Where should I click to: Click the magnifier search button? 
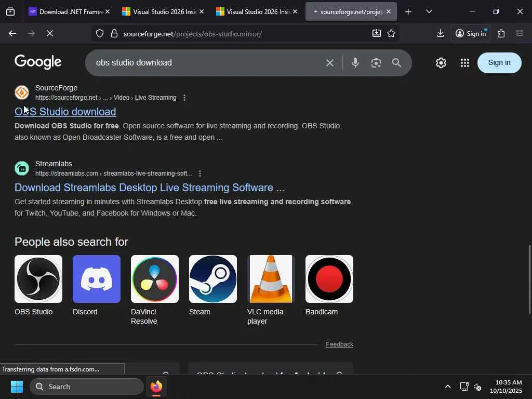tap(396, 63)
